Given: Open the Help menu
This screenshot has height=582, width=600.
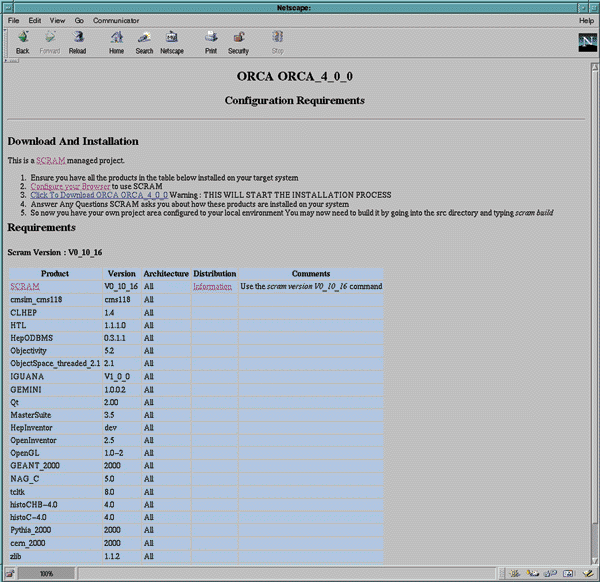Looking at the screenshot, I should point(586,20).
